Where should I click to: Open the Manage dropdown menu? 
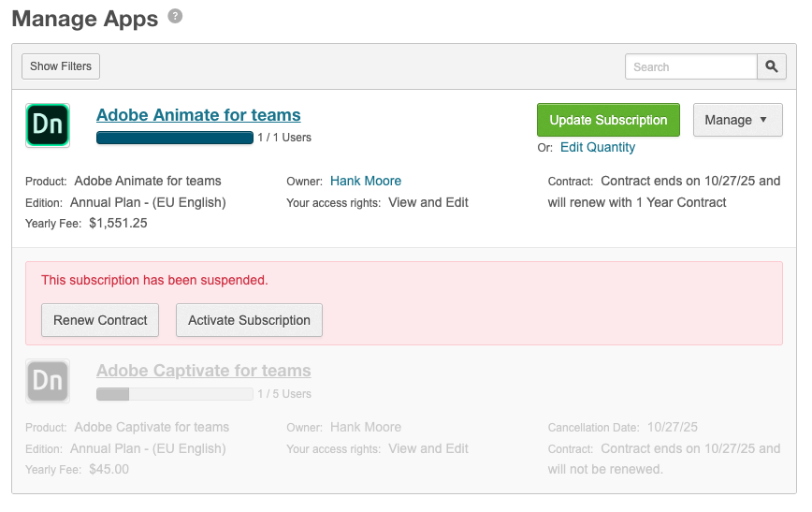[x=736, y=120]
